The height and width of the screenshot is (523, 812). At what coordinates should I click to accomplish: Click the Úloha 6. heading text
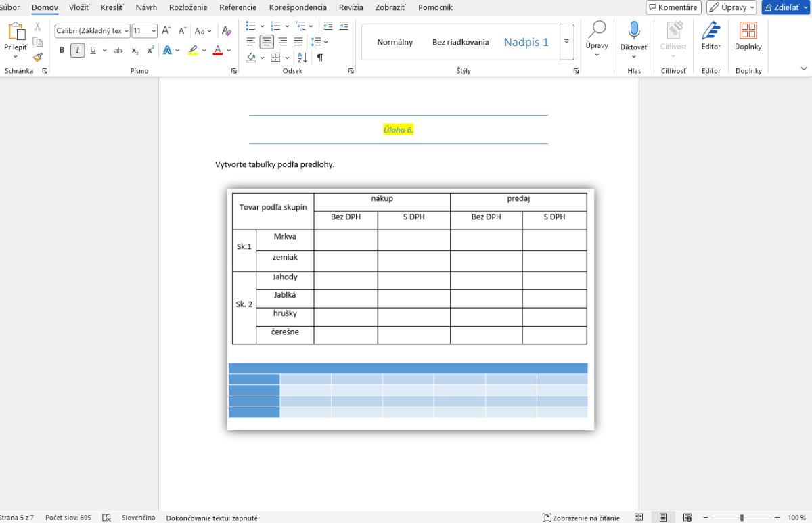point(398,130)
